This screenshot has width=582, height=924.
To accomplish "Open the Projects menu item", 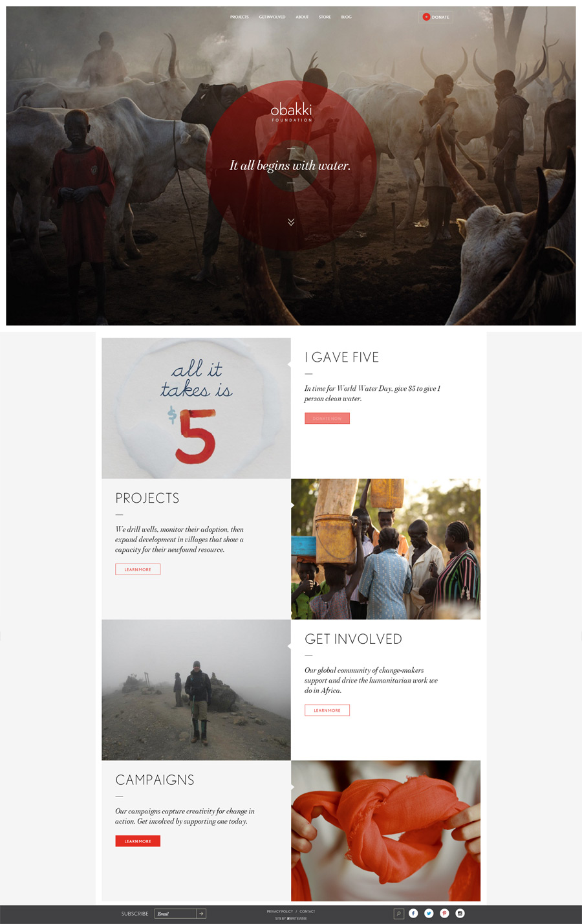I will click(239, 17).
